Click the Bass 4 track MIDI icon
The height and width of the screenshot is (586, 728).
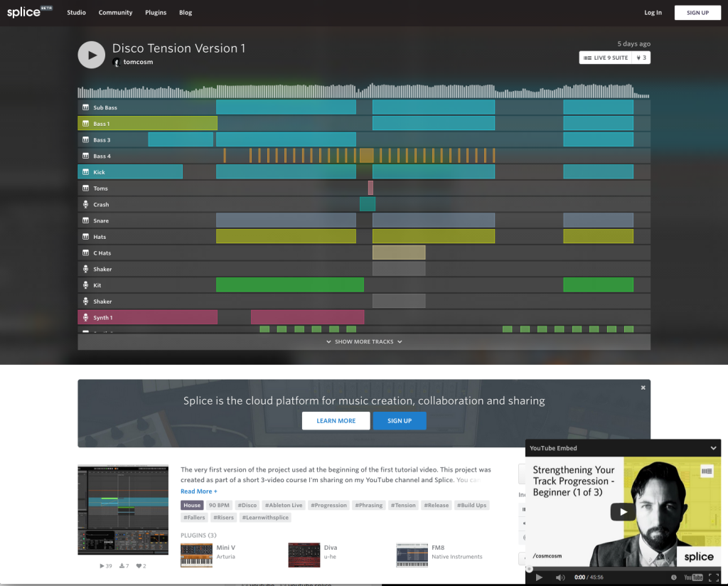click(85, 156)
